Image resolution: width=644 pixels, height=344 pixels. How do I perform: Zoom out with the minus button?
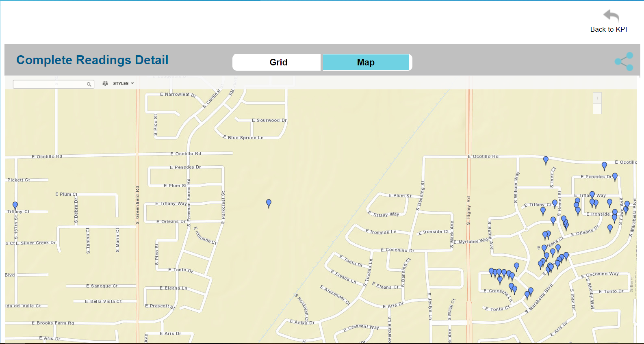pos(597,109)
